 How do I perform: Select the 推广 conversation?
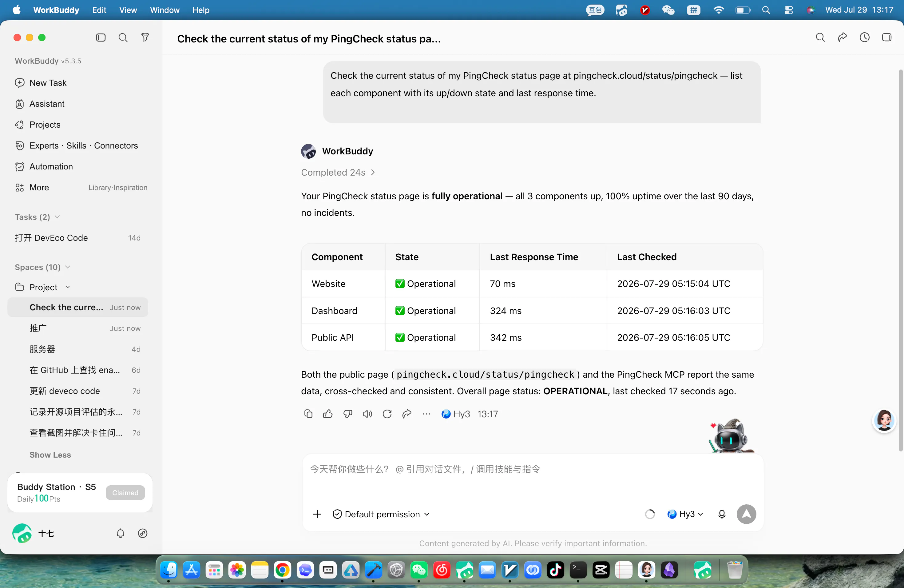pos(78,328)
